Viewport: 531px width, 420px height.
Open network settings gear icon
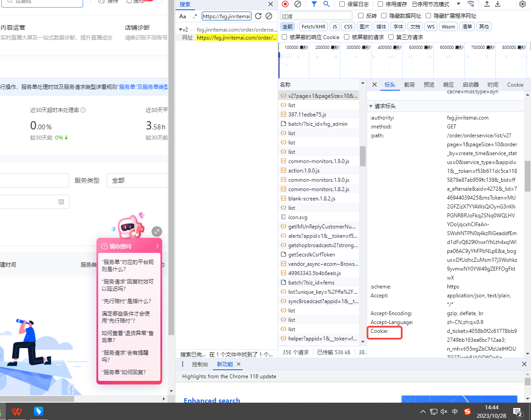(x=523, y=4)
